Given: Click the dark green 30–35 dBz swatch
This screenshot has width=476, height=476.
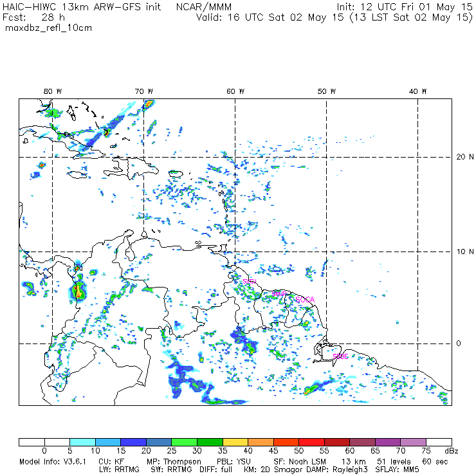Looking at the screenshot, I should 210,442.
